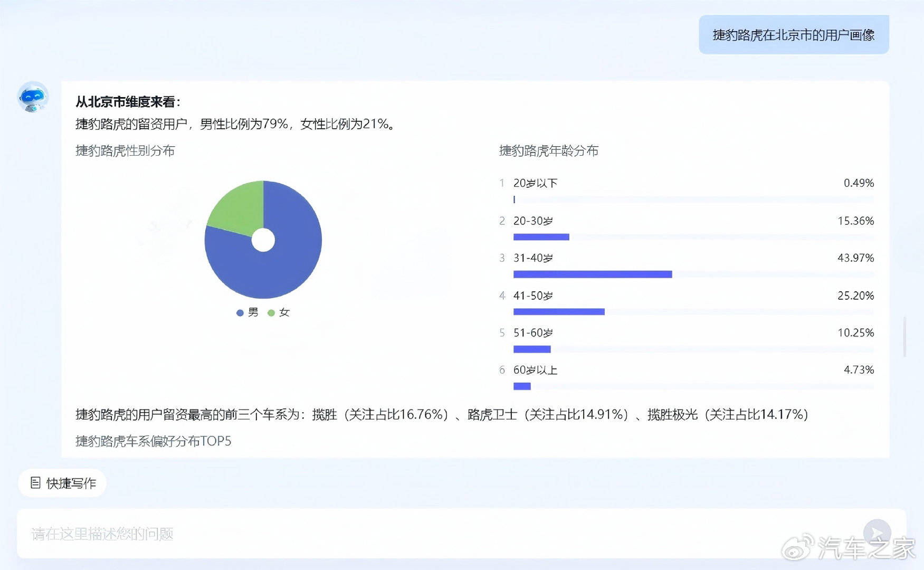
Task: Click the user message bubble 捷豹路虎在北京市的用户画像
Action: click(x=794, y=35)
